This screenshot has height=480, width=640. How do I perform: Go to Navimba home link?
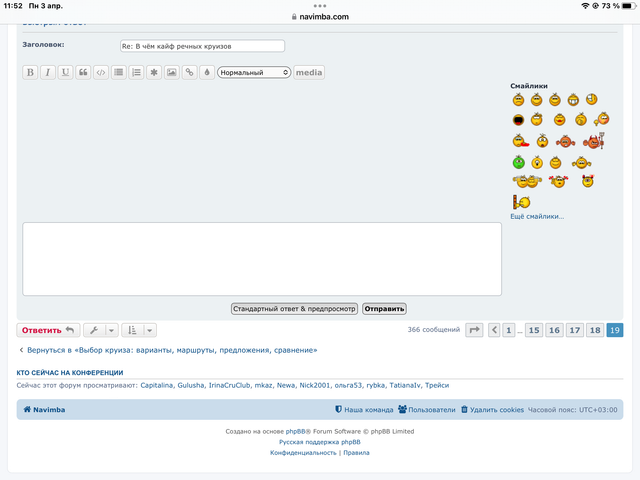(x=44, y=409)
